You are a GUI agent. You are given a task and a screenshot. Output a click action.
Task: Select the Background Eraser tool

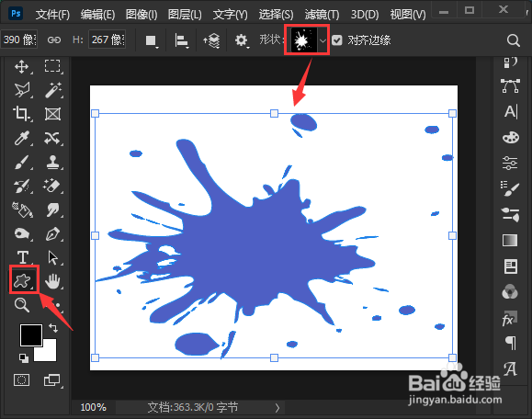click(51, 186)
